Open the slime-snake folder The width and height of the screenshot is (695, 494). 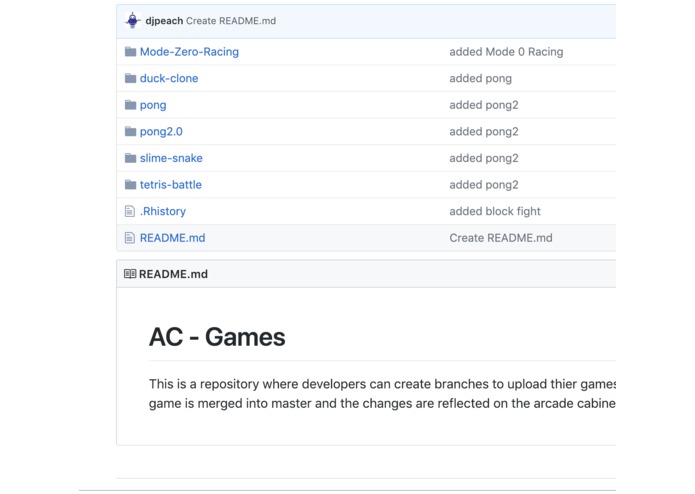point(171,158)
